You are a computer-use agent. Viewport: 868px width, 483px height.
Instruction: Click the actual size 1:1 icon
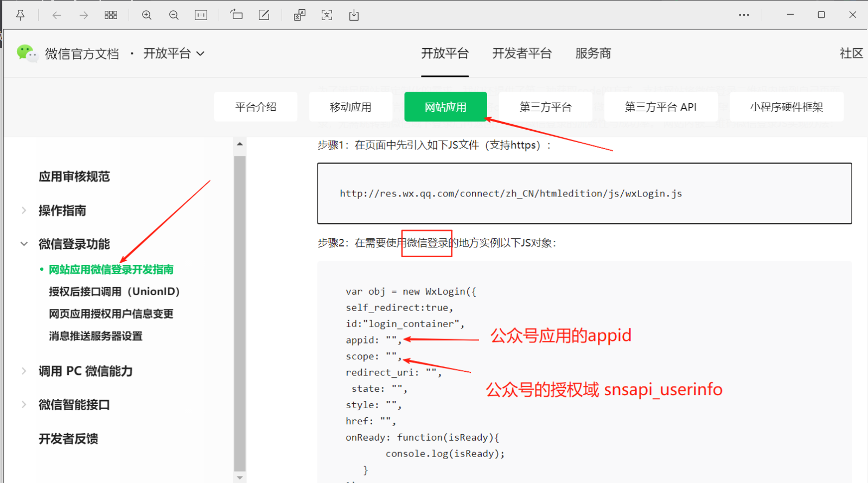201,15
